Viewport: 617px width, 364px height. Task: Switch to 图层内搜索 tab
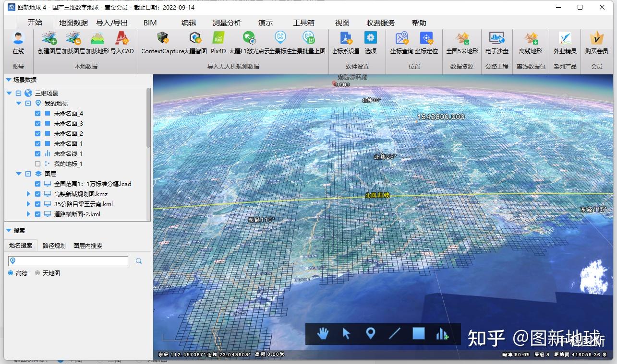(x=88, y=246)
